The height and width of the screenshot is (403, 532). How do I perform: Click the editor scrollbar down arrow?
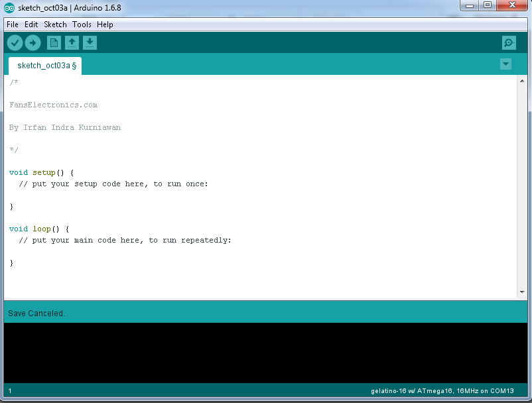point(521,292)
